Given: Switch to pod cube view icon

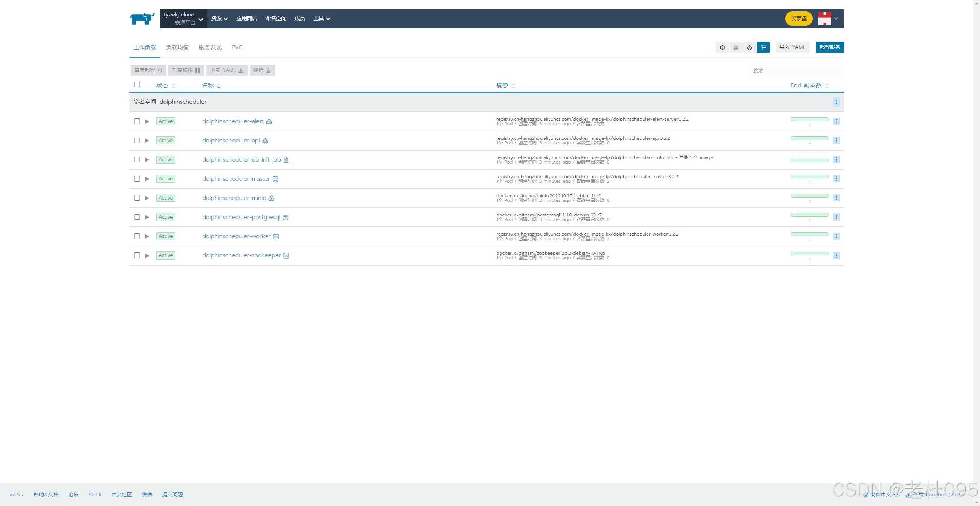Looking at the screenshot, I should [x=722, y=47].
